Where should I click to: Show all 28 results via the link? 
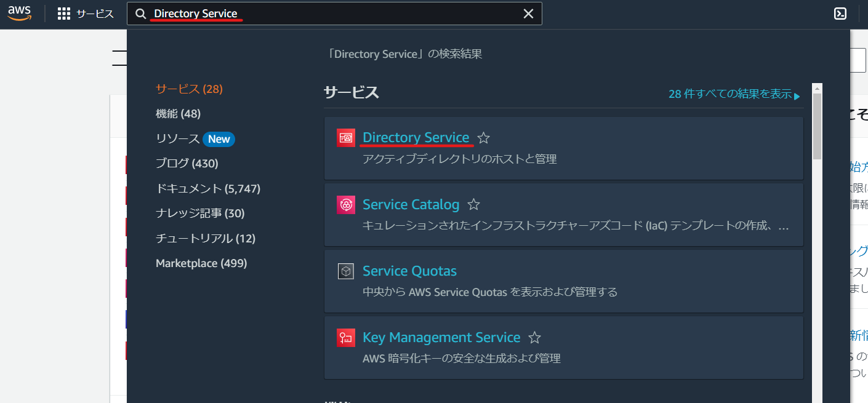coord(733,94)
